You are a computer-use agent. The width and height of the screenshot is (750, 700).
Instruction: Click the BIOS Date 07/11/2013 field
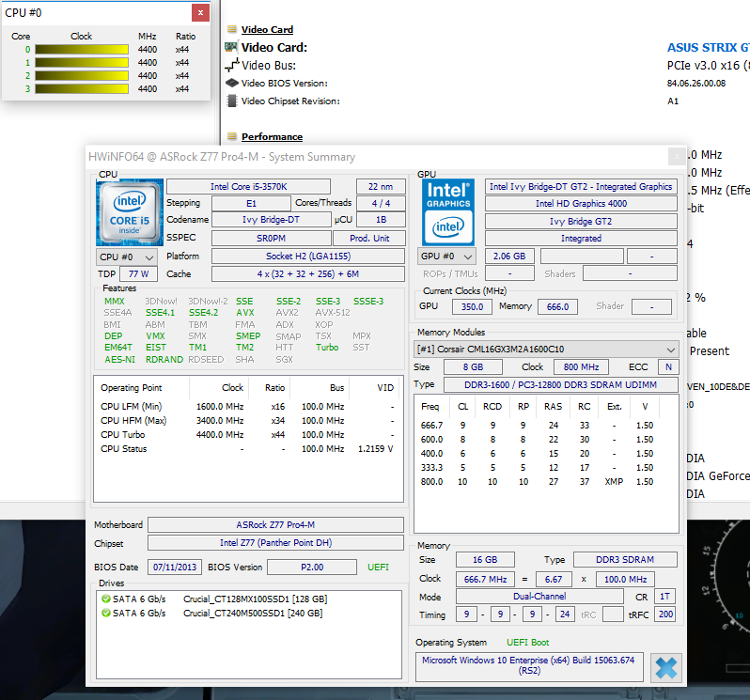coord(175,568)
